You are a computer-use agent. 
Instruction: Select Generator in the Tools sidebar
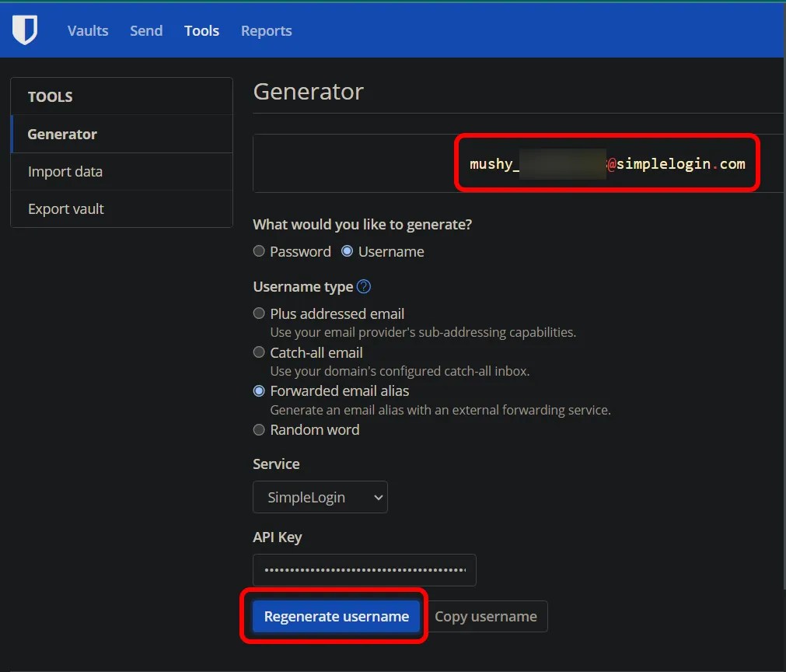(x=61, y=134)
